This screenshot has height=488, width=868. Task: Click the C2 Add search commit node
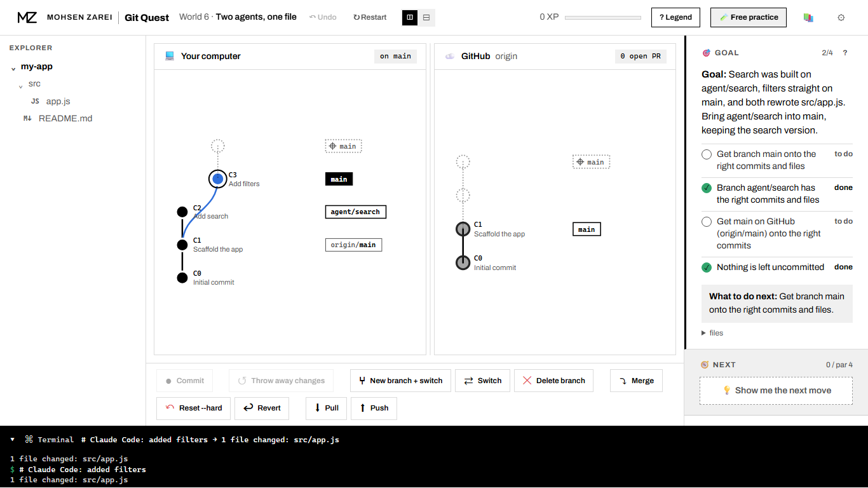tap(182, 212)
